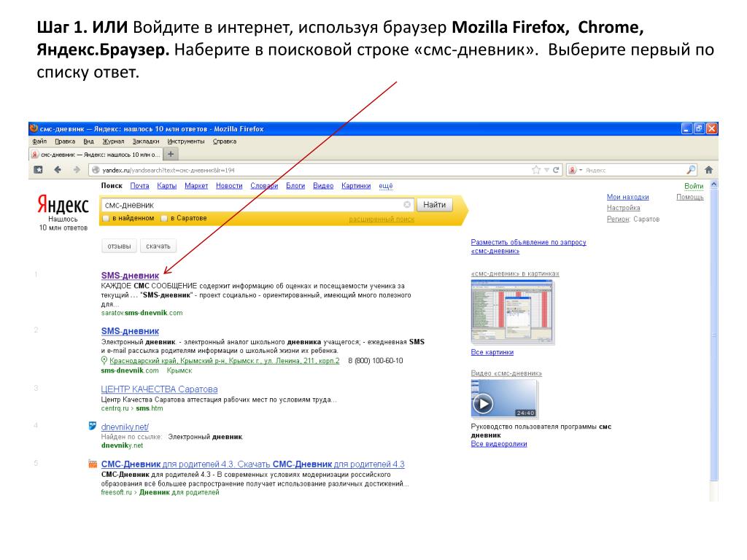Open the Firefox home page icon

(x=709, y=170)
